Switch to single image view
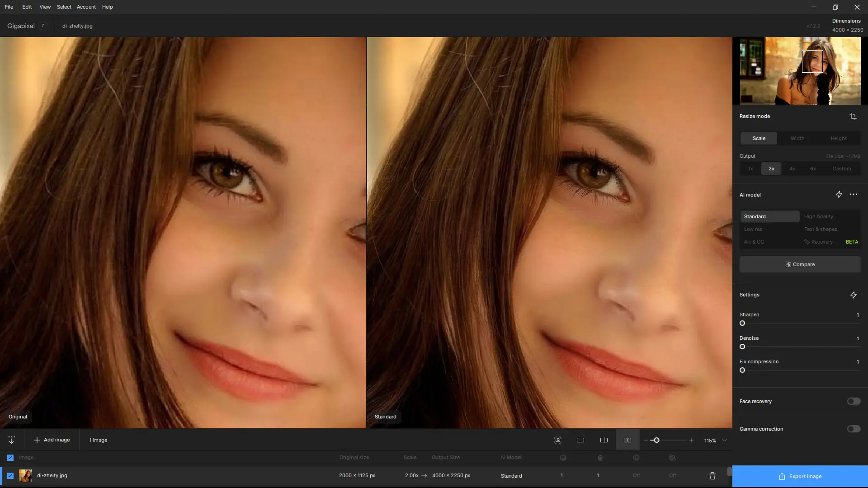The width and height of the screenshot is (868, 488). click(x=580, y=440)
